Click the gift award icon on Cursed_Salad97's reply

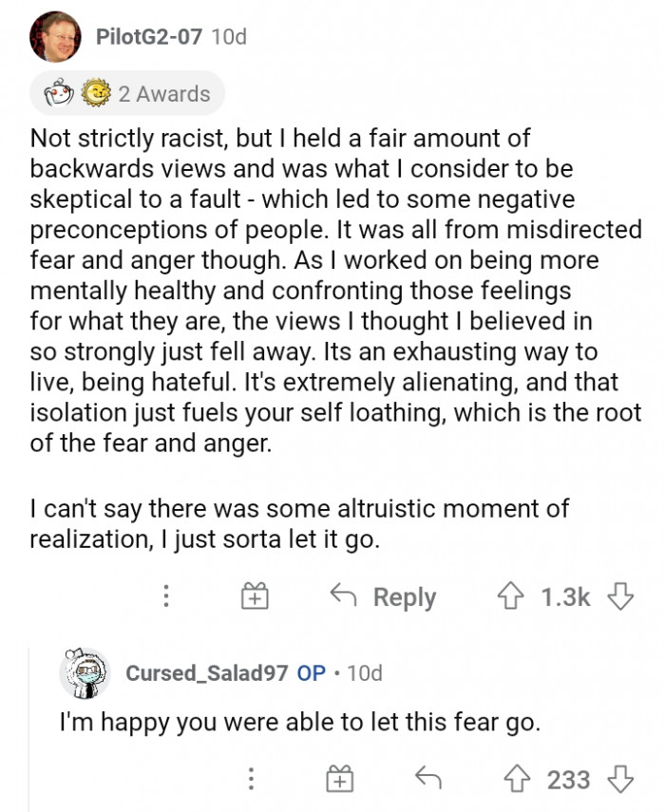[337, 779]
